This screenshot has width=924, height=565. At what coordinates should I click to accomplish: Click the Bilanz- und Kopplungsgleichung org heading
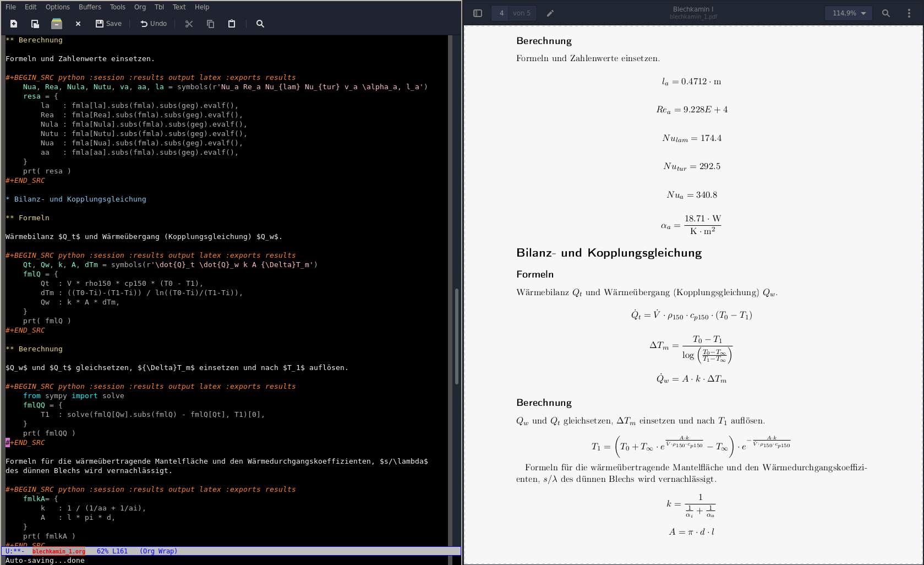point(76,199)
